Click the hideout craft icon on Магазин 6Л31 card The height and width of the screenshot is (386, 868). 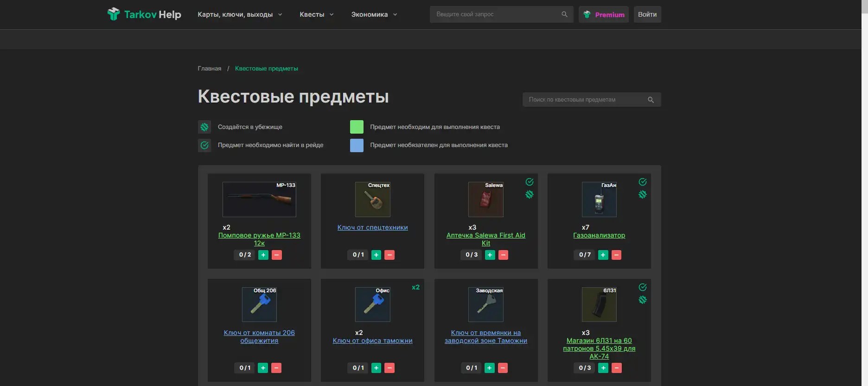[643, 300]
